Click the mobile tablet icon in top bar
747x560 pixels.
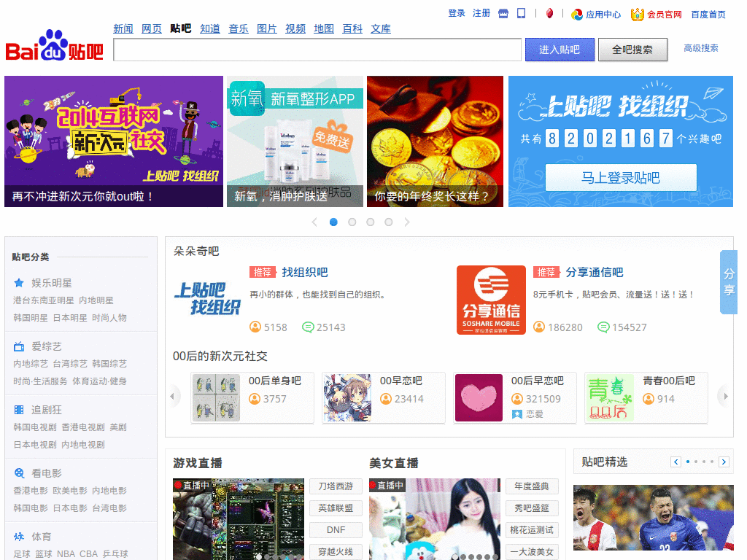(522, 14)
